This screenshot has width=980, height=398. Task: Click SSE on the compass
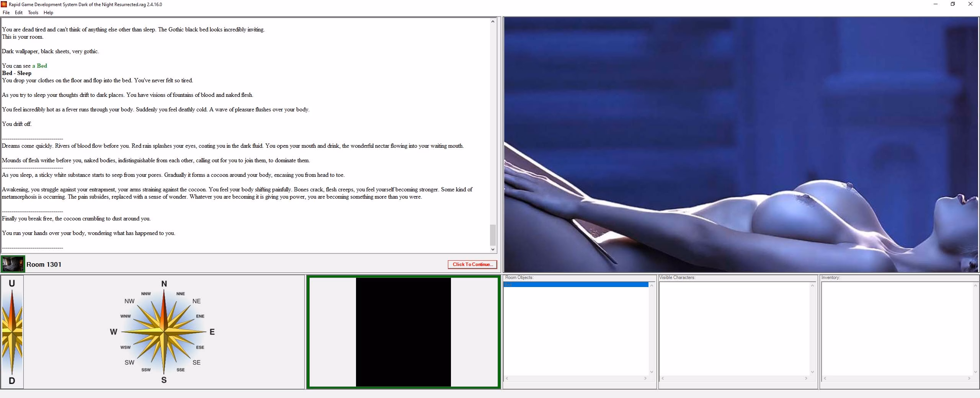coord(181,370)
